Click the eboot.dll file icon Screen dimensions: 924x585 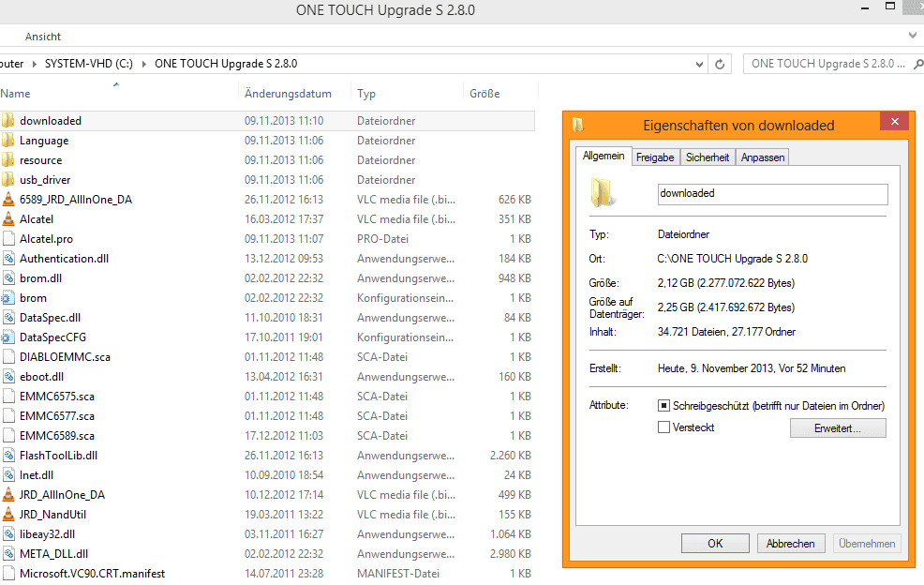point(8,377)
